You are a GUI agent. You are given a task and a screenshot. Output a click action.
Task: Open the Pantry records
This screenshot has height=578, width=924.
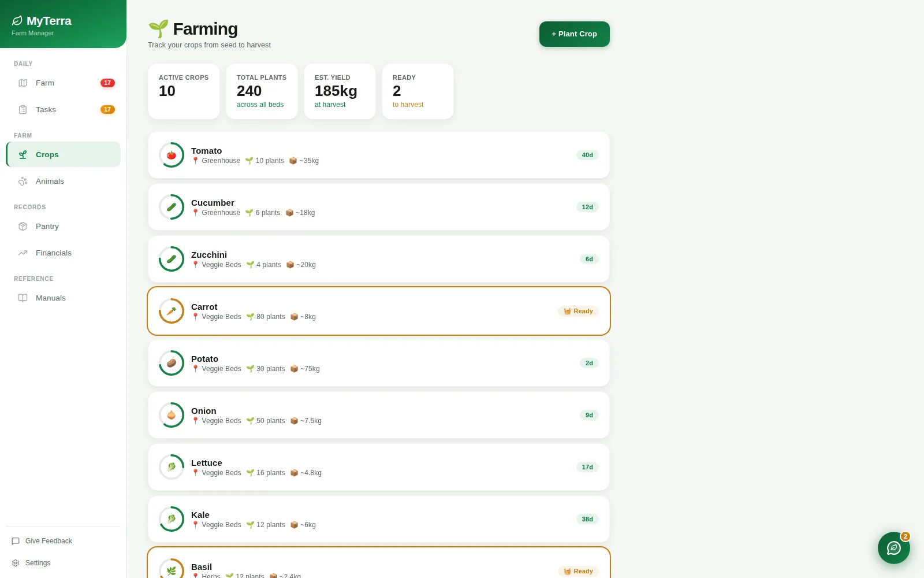click(x=64, y=226)
